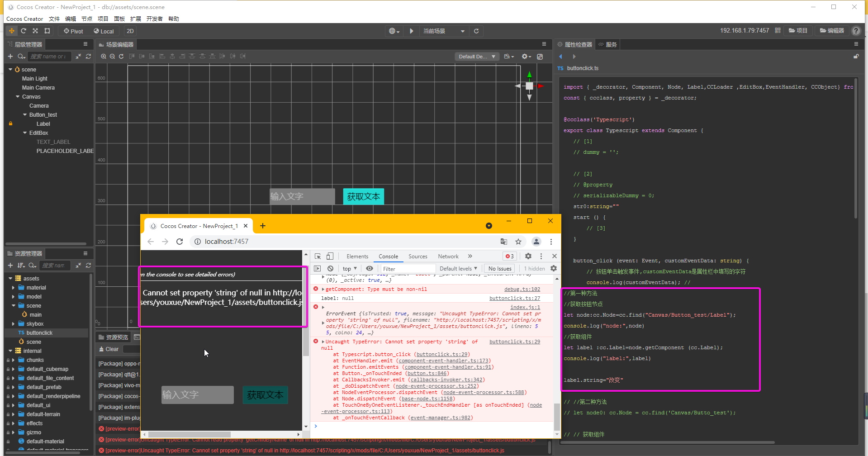The image size is (868, 456).
Task: Click the live expression eye icon
Action: [370, 268]
